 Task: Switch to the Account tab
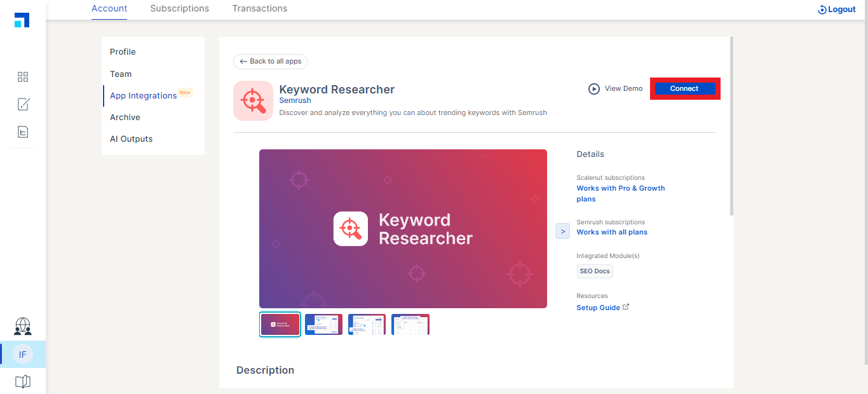pyautogui.click(x=109, y=9)
